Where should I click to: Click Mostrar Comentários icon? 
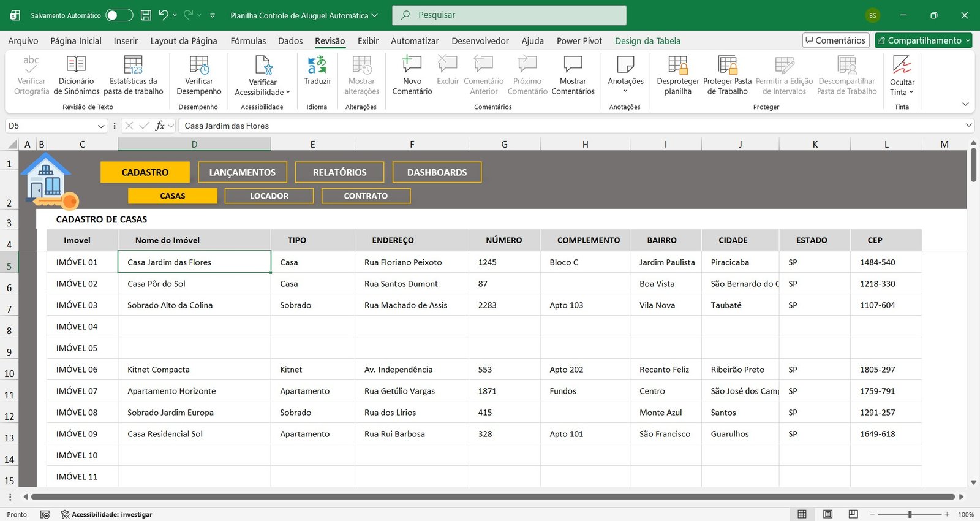coord(573,64)
